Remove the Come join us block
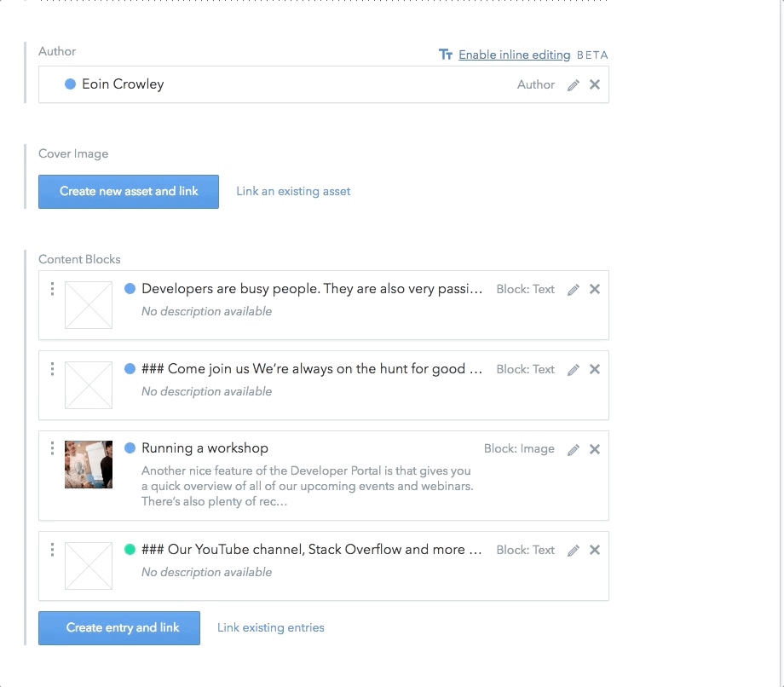Image resolution: width=784 pixels, height=687 pixels. [x=595, y=369]
